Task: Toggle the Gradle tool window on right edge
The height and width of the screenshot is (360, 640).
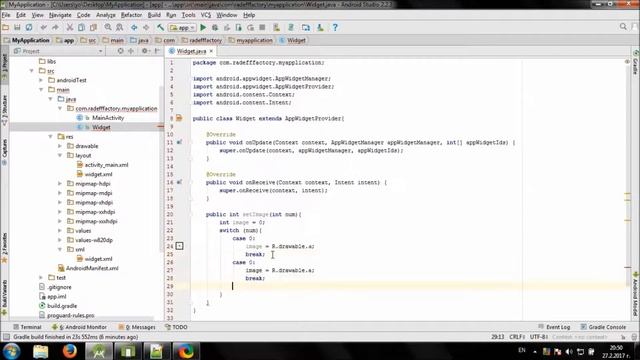Action: coord(636,62)
